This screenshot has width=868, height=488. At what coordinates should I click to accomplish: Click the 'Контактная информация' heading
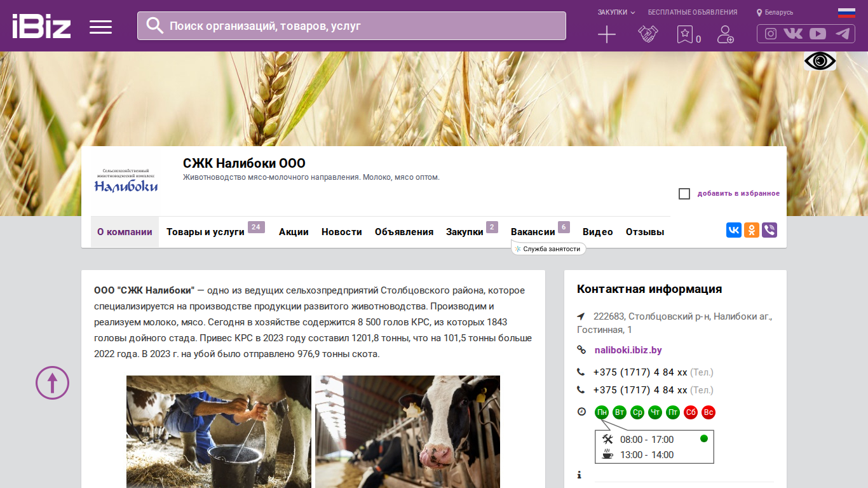[649, 289]
